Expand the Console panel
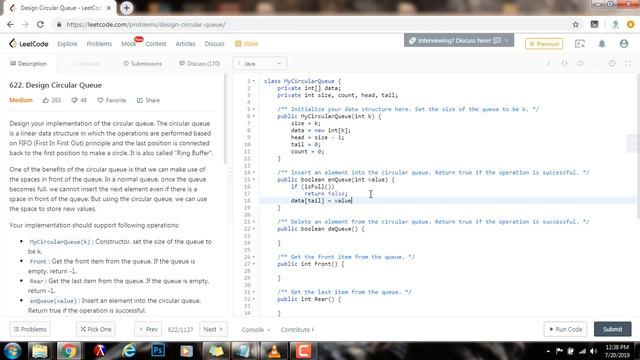Viewport: 640px width, 360px height. (x=256, y=329)
